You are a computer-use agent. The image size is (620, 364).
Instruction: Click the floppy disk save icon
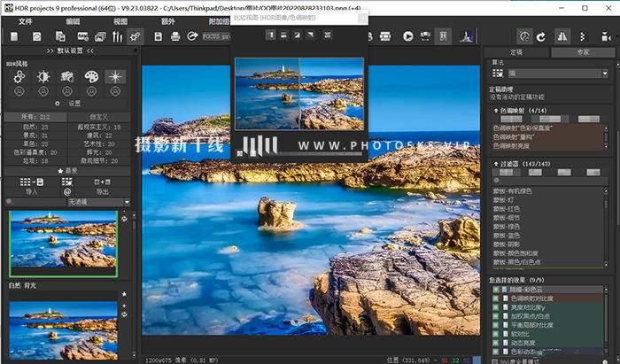point(159,37)
